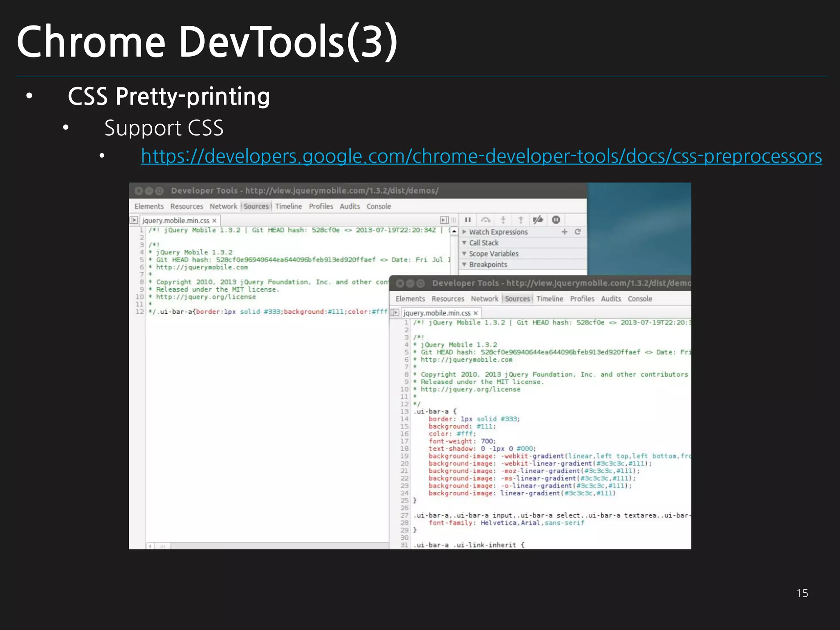Open the css-preprocessors documentation link

click(x=481, y=156)
